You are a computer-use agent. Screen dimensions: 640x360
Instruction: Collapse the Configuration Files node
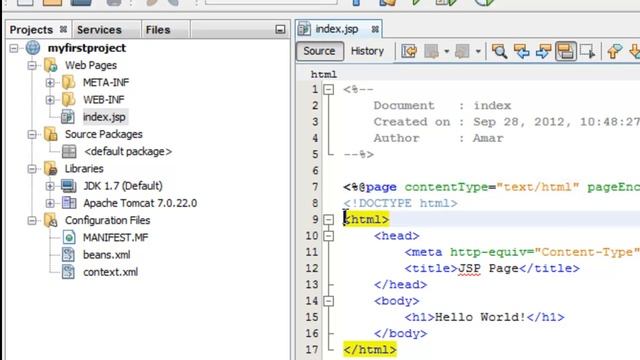pyautogui.click(x=32, y=220)
